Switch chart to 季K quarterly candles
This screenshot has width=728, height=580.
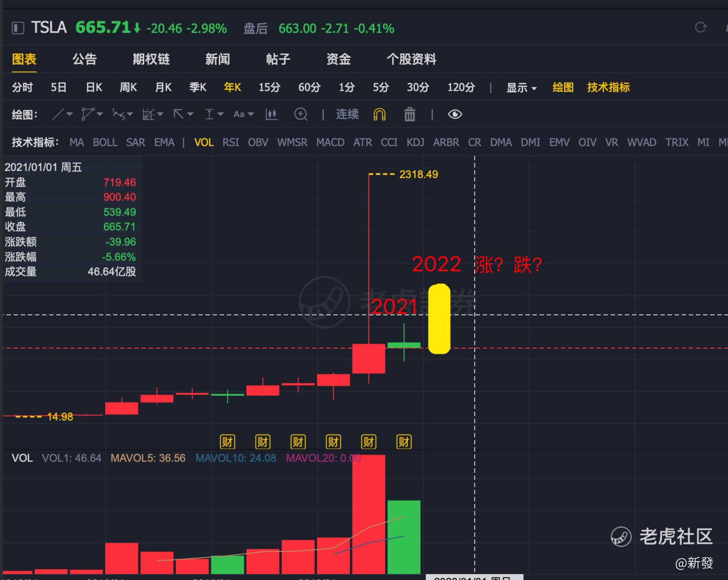click(x=198, y=88)
